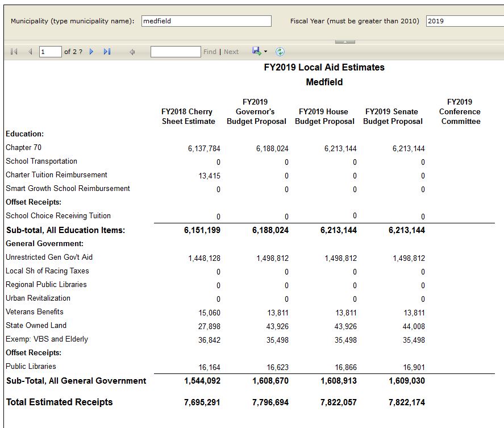Collapse the parameters area handle
The image size is (504, 428).
point(345,42)
